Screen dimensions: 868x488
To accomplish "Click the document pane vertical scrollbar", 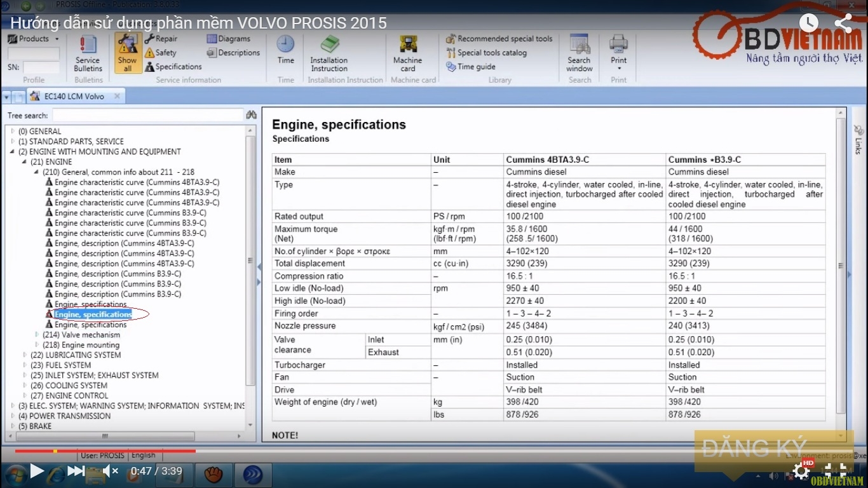I will (x=841, y=266).
